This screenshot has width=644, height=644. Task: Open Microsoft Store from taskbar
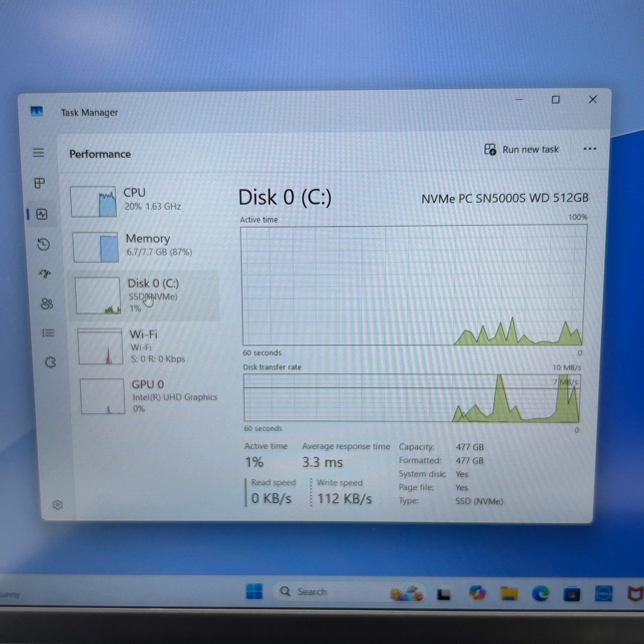click(x=572, y=594)
